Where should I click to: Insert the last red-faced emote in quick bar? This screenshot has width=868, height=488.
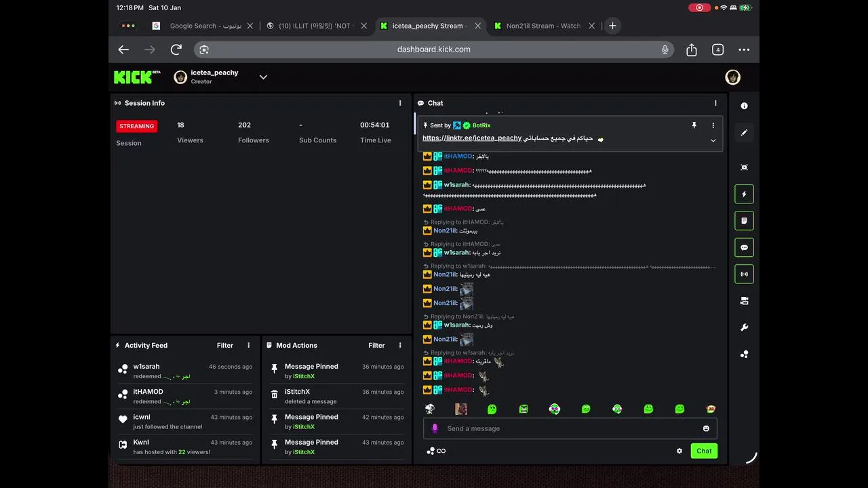tap(711, 409)
